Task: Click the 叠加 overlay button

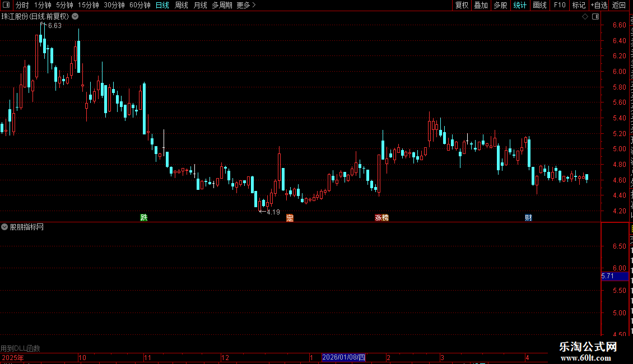Action: coord(481,5)
